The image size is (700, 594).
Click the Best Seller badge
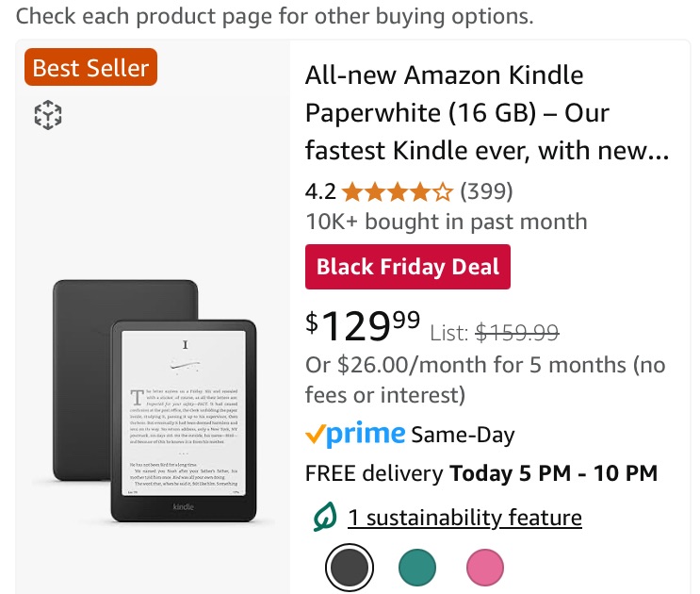tap(90, 68)
